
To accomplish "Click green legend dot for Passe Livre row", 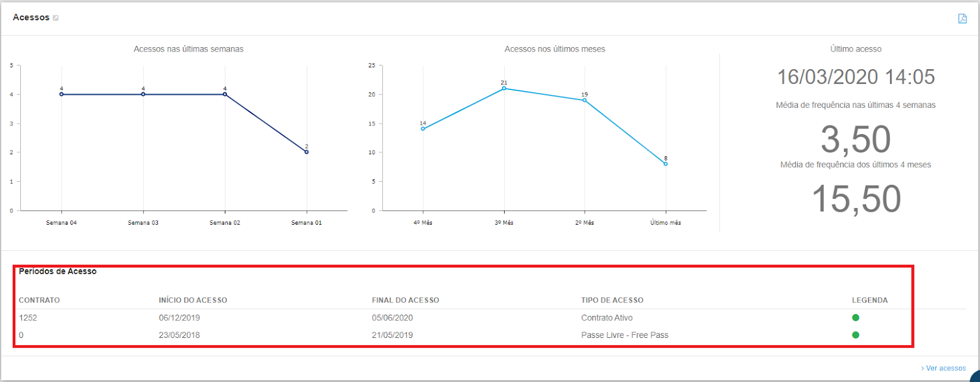I will pos(856,335).
